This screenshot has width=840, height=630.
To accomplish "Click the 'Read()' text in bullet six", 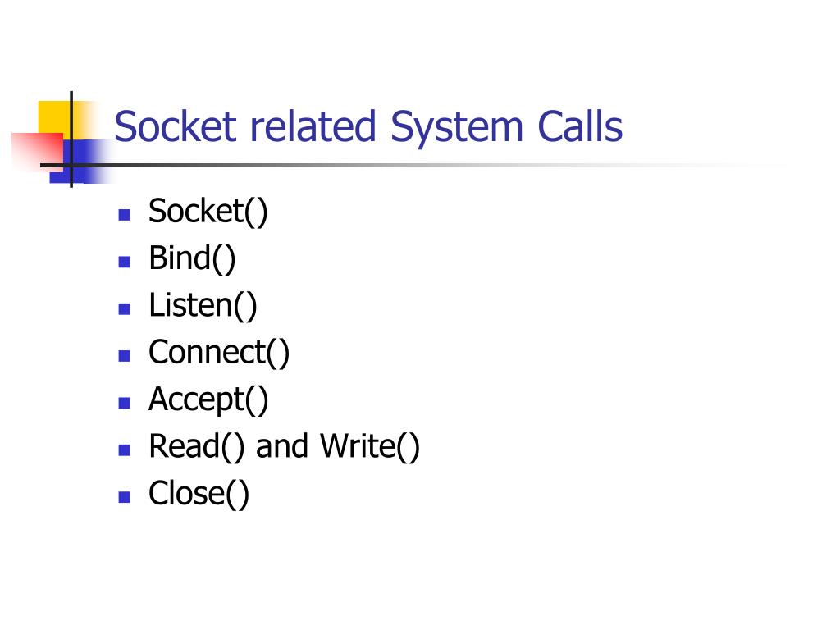I will point(197,446).
